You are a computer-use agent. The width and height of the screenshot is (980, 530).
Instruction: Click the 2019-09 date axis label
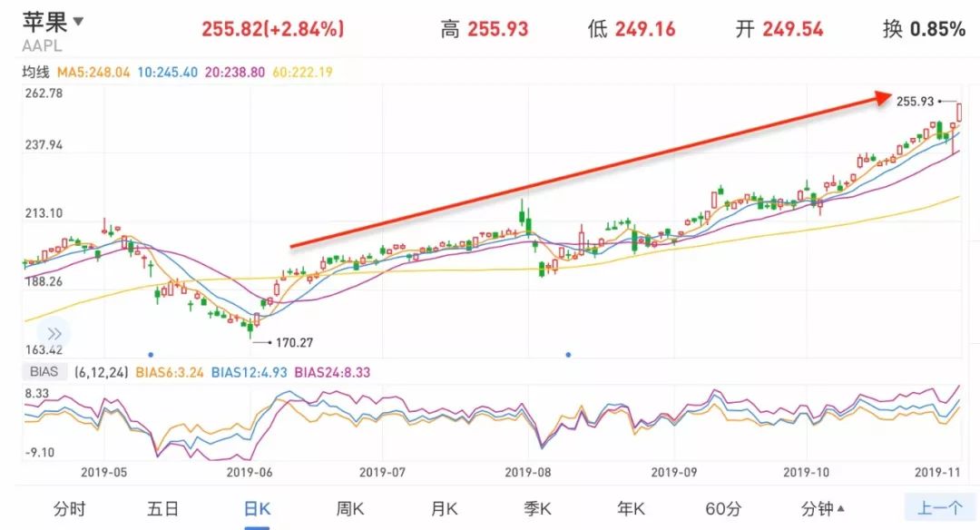coord(673,473)
